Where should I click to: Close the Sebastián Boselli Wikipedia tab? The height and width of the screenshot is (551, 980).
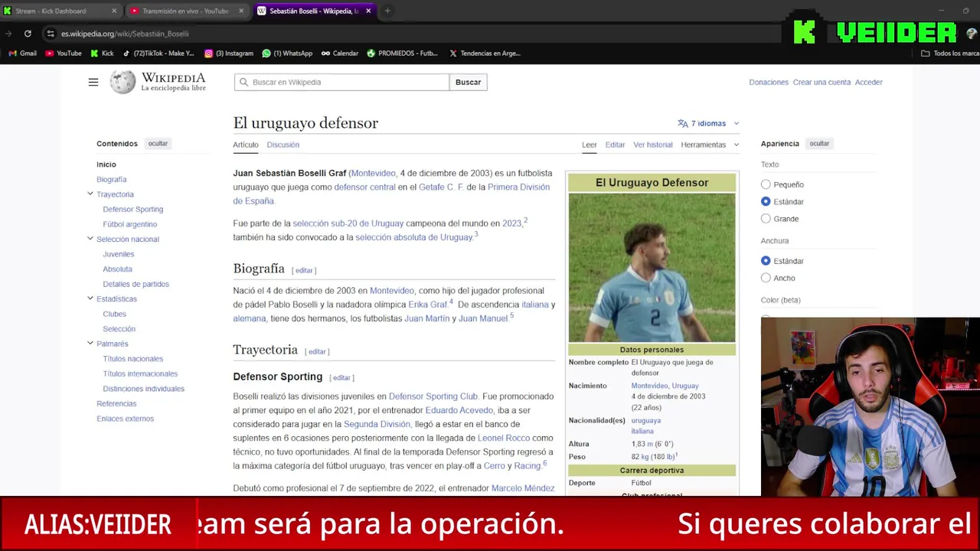coord(368,11)
